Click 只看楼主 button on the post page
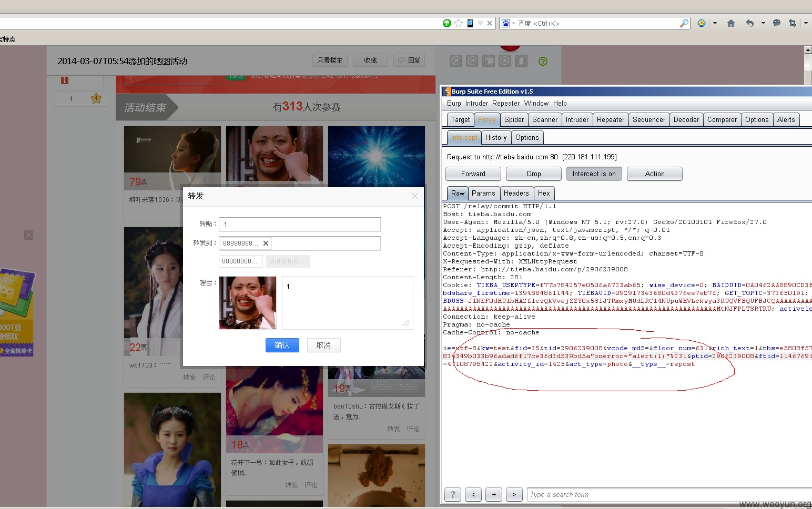The width and height of the screenshot is (812, 509). pyautogui.click(x=330, y=60)
